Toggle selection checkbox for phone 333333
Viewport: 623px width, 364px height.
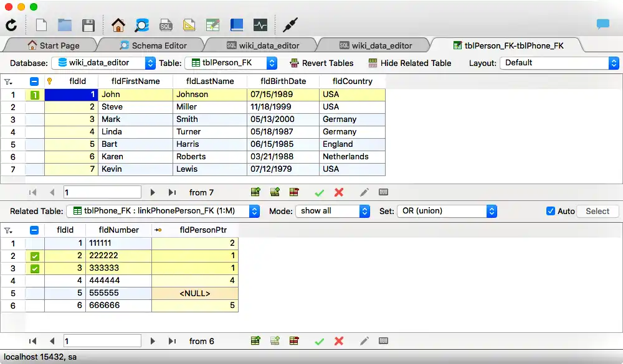click(34, 269)
